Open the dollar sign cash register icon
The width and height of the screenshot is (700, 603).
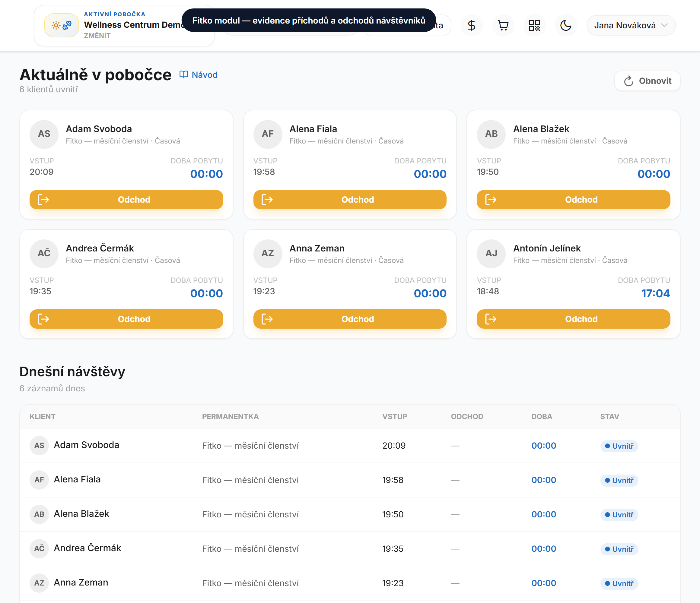click(472, 25)
